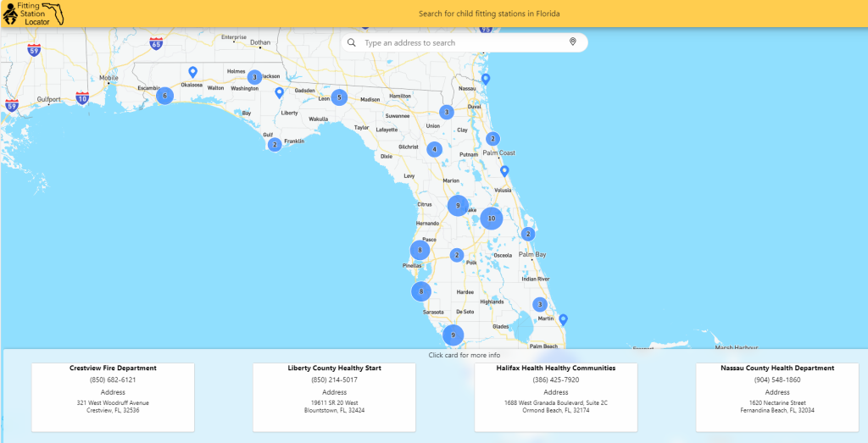868x443 pixels.
Task: Click the magnifier icon in search bar
Action: click(x=352, y=42)
